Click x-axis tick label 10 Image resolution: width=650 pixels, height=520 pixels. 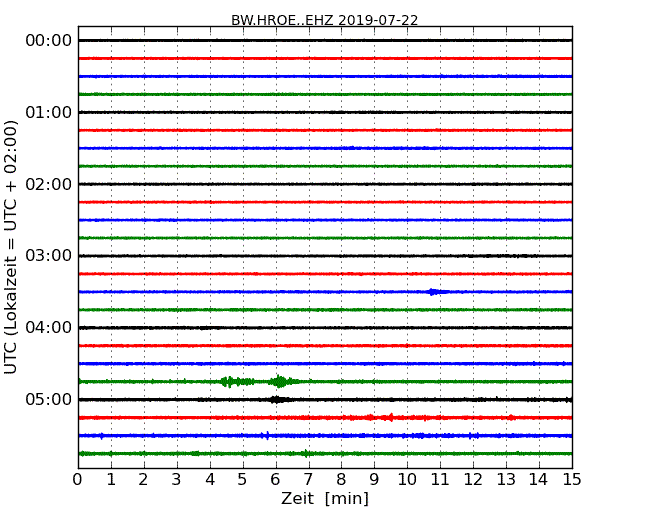click(x=407, y=480)
